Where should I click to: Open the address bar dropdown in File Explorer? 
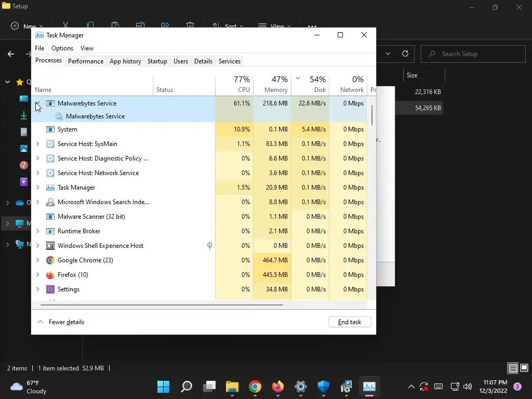[x=388, y=54]
